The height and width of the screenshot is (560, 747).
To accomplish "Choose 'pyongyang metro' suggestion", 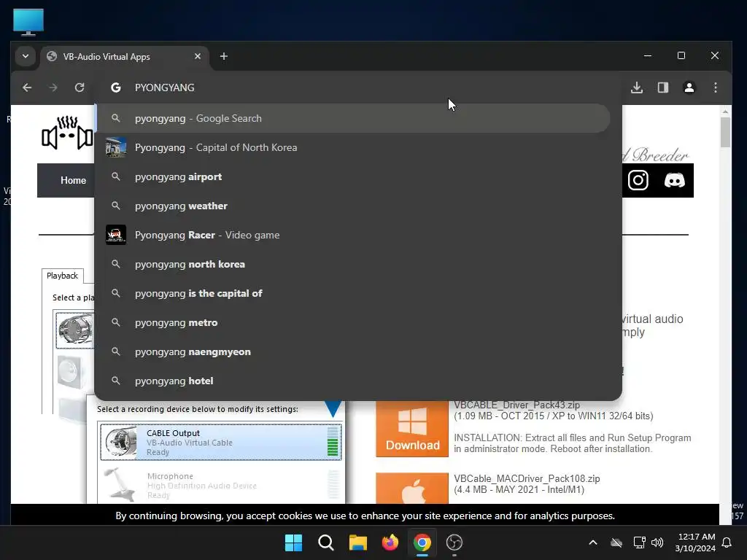I will pos(352,322).
